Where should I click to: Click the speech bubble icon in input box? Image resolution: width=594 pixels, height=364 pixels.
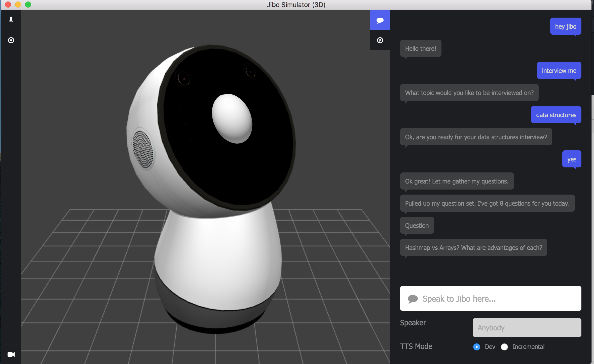click(x=412, y=299)
